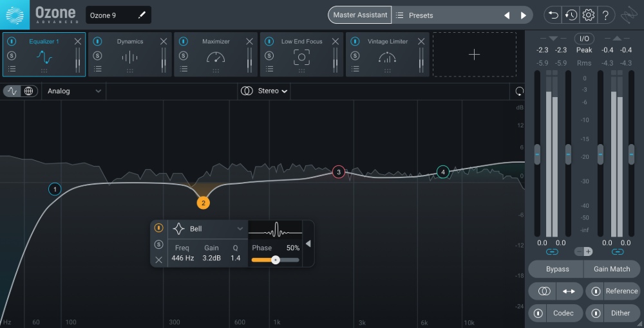Screen dimensions: 644x328
Task: Toggle power on Vintage Limiter module
Action: pos(354,41)
